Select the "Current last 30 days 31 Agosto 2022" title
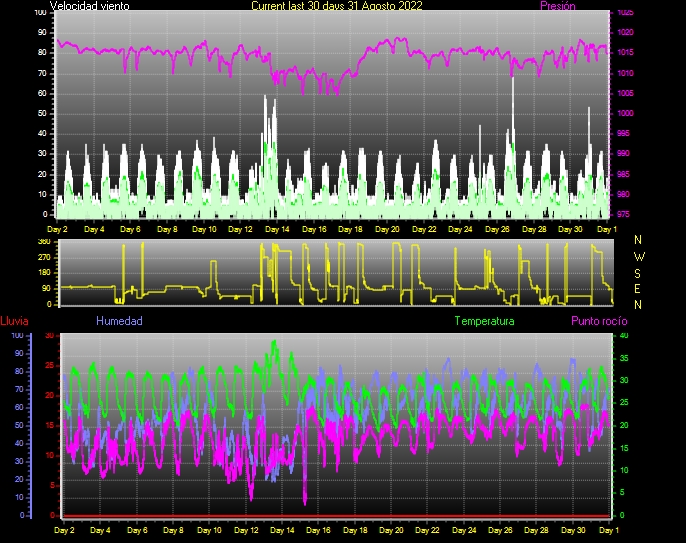 337,6
